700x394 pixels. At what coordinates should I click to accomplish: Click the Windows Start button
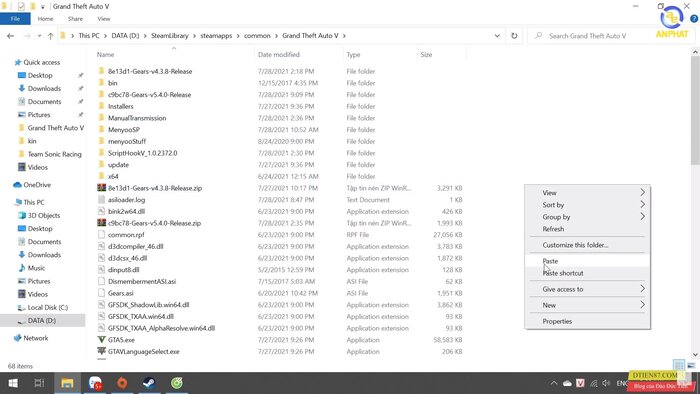pyautogui.click(x=13, y=383)
